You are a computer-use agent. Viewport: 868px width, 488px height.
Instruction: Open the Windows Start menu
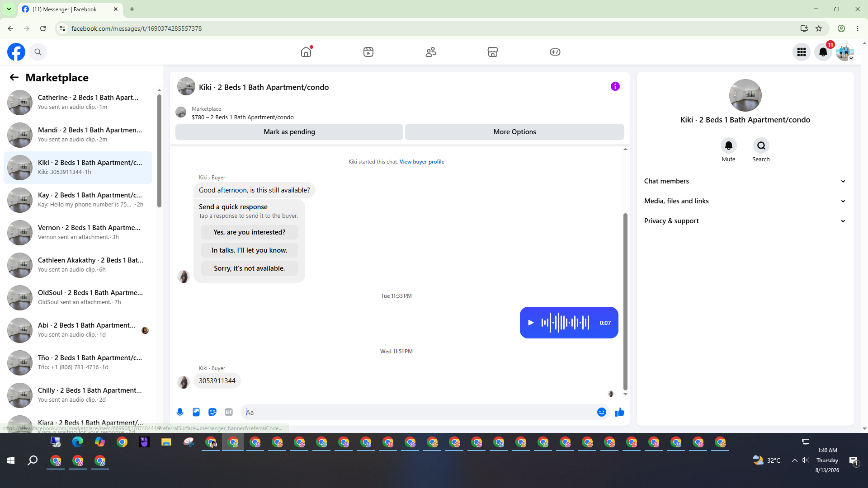[11, 460]
